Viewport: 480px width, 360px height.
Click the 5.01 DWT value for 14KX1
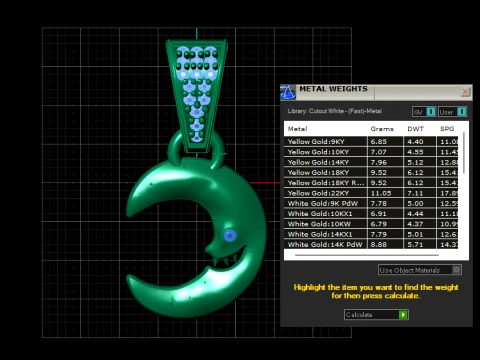coord(415,235)
